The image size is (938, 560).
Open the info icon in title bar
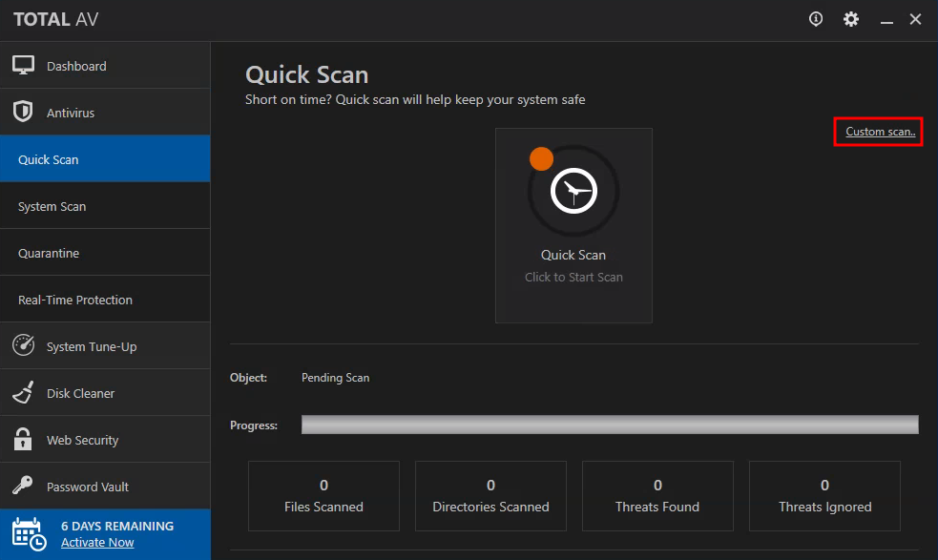click(815, 19)
